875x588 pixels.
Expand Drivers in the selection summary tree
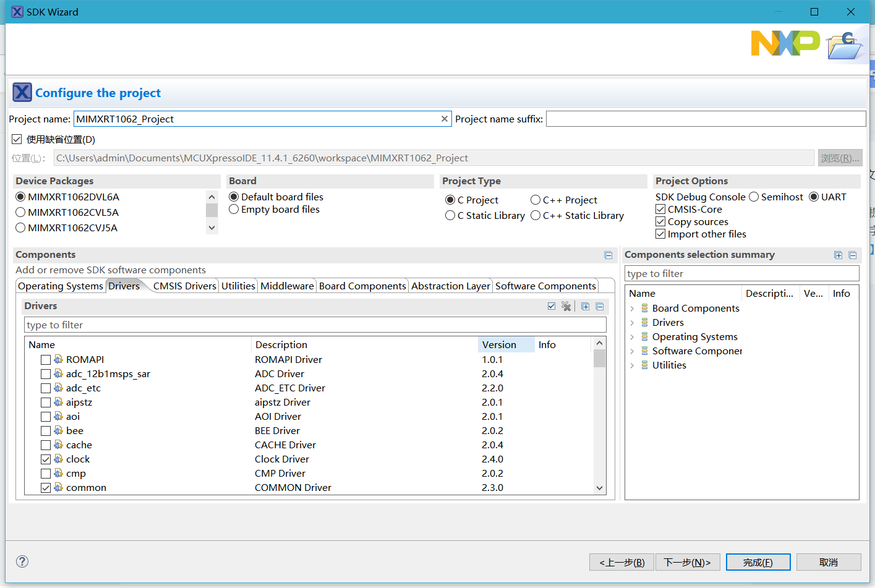coord(632,322)
